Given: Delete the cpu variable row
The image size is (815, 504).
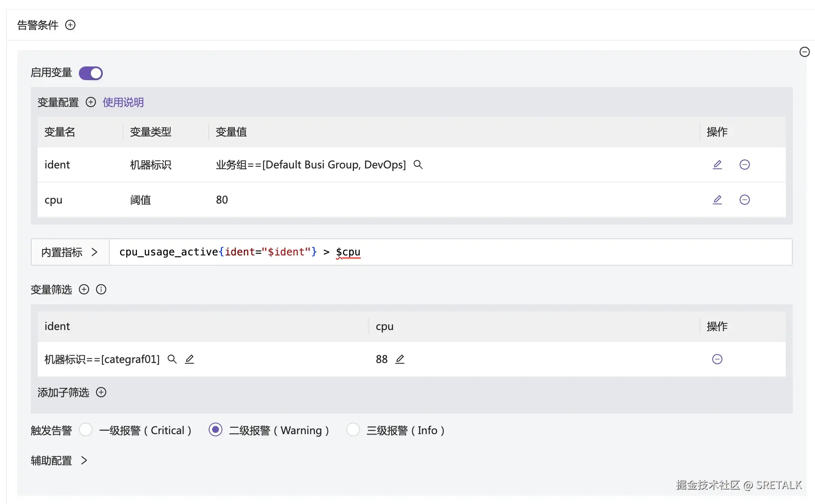Looking at the screenshot, I should tap(744, 200).
